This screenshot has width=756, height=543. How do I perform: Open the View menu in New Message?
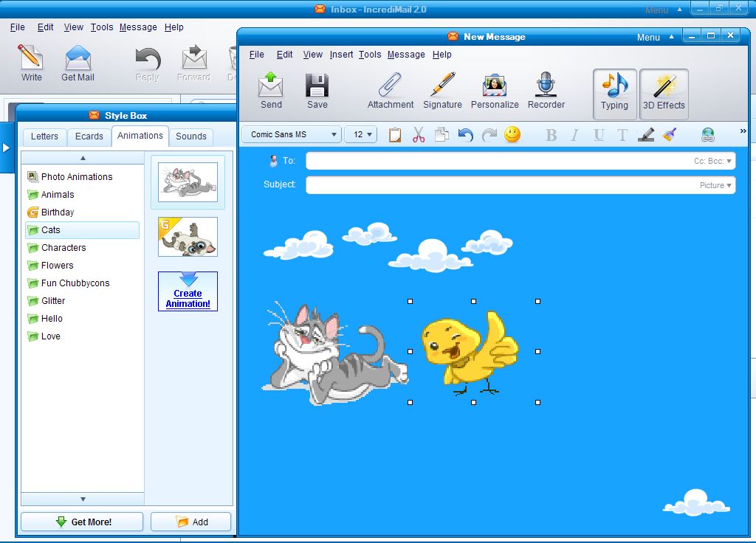[312, 55]
